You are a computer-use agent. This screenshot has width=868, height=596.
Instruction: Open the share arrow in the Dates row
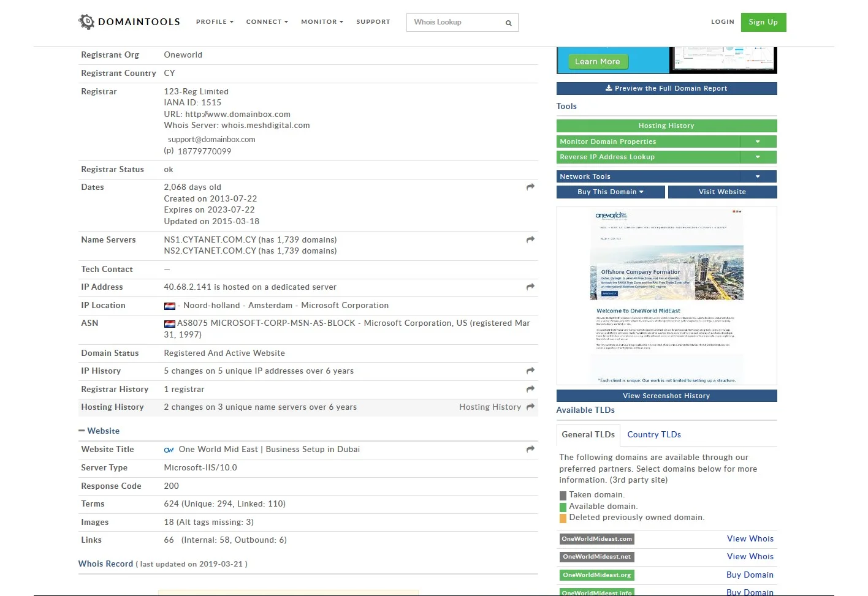(530, 187)
